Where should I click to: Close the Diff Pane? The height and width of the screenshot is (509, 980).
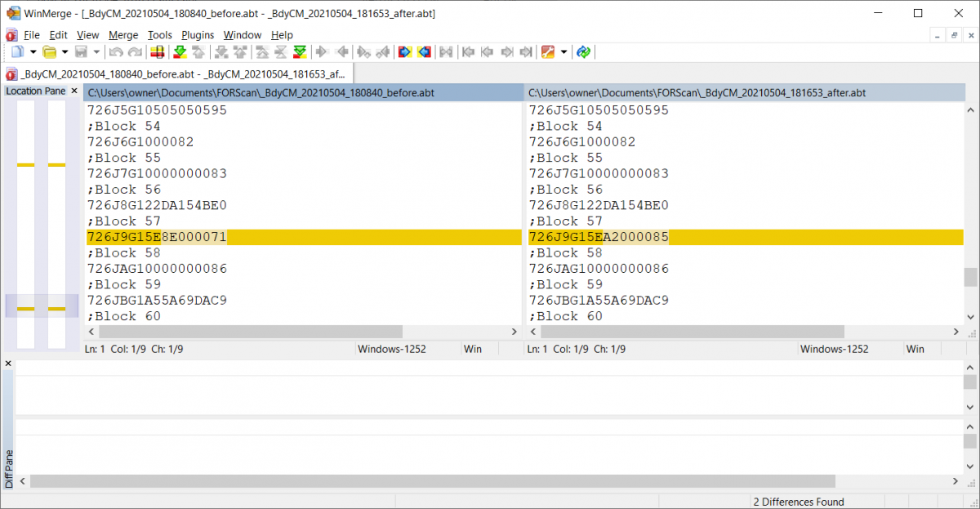tap(8, 364)
